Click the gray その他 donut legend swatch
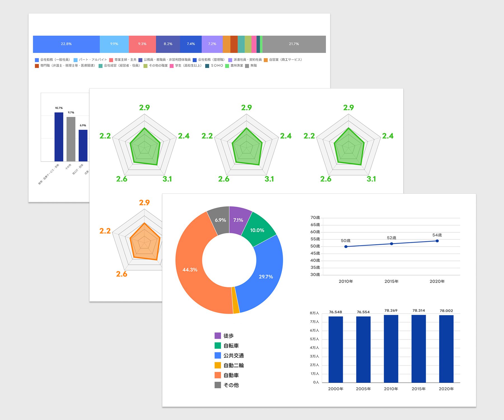This screenshot has width=504, height=420. pos(218,385)
